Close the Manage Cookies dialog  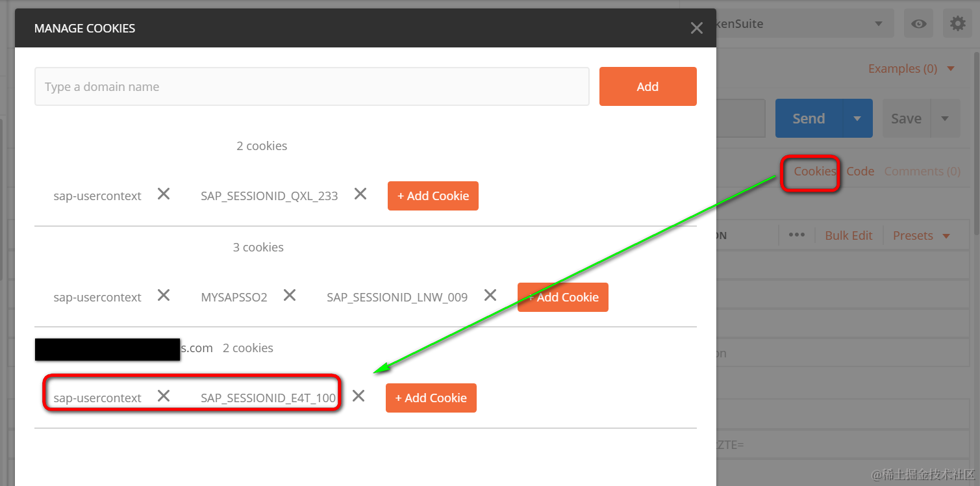(696, 28)
